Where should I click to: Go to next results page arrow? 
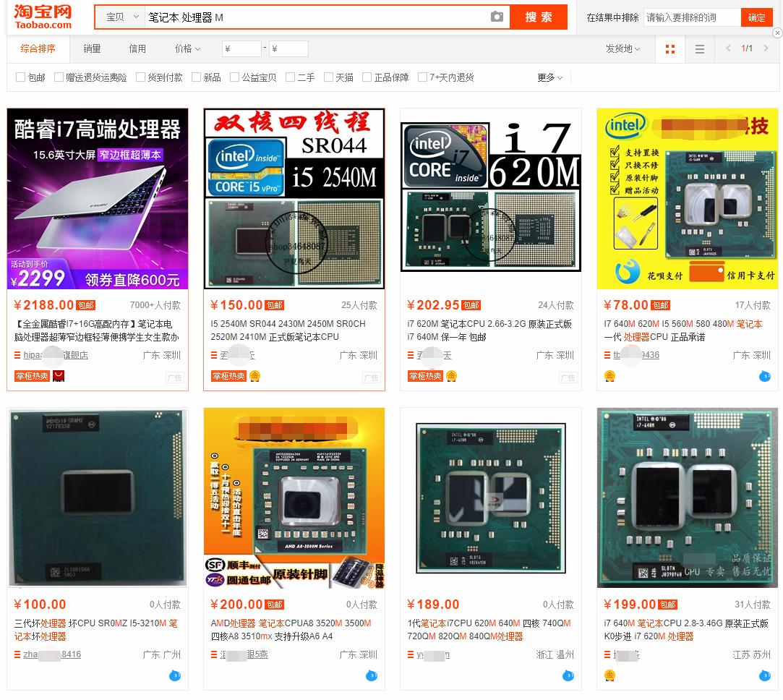(766, 48)
